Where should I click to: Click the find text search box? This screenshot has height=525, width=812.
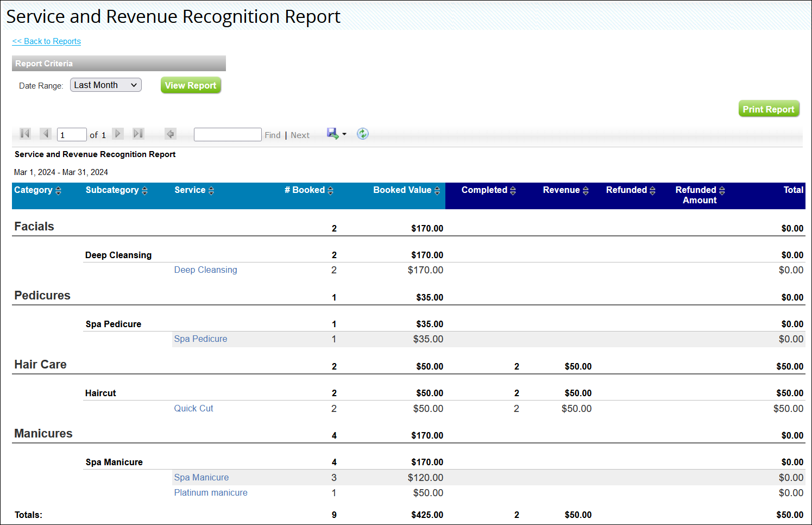(x=228, y=134)
